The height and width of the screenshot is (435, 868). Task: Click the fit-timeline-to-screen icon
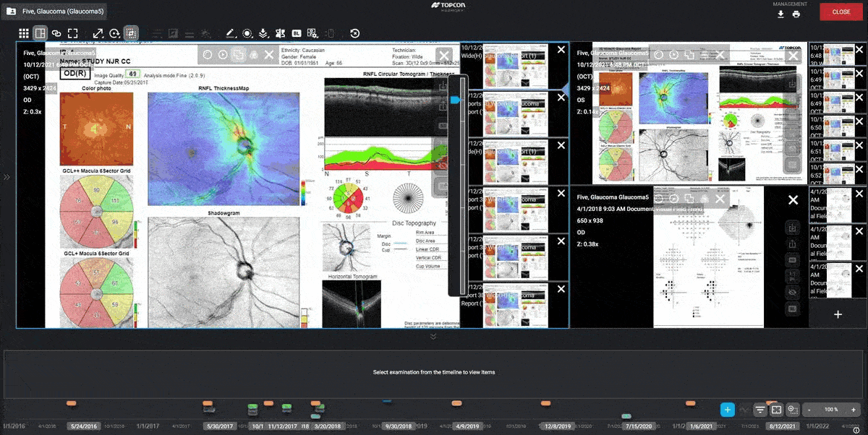(776, 410)
